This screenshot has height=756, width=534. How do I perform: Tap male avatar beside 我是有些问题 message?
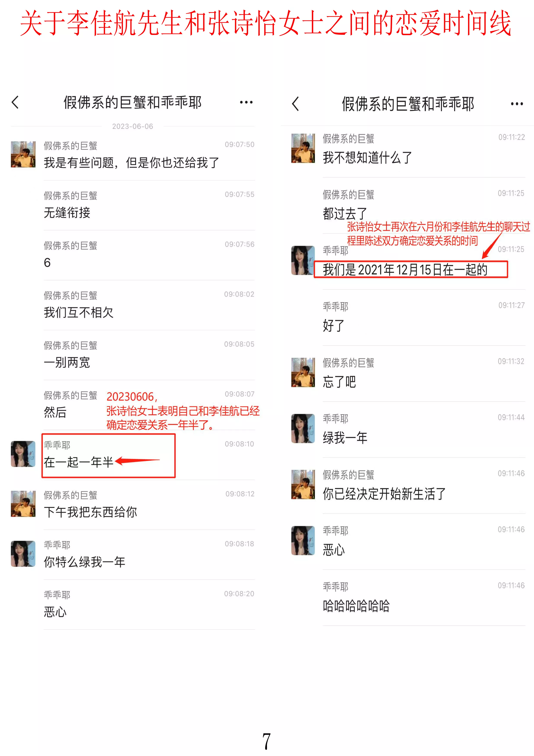point(23,154)
